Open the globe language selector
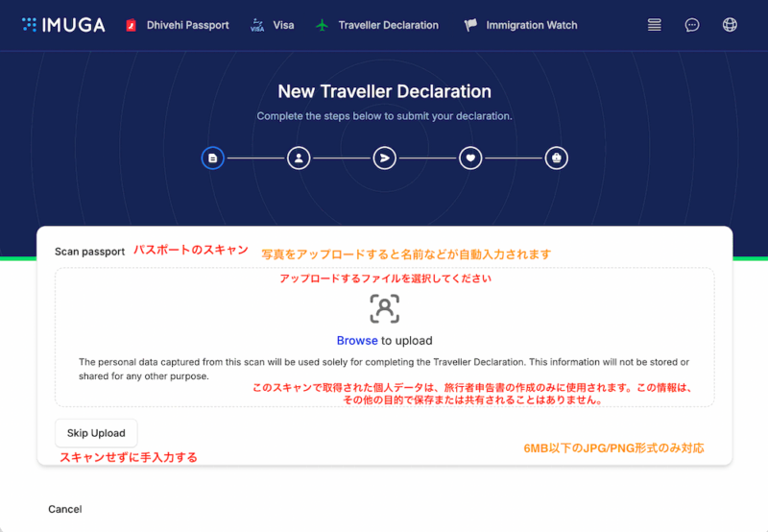Screen dimensions: 768x532 click(x=730, y=25)
